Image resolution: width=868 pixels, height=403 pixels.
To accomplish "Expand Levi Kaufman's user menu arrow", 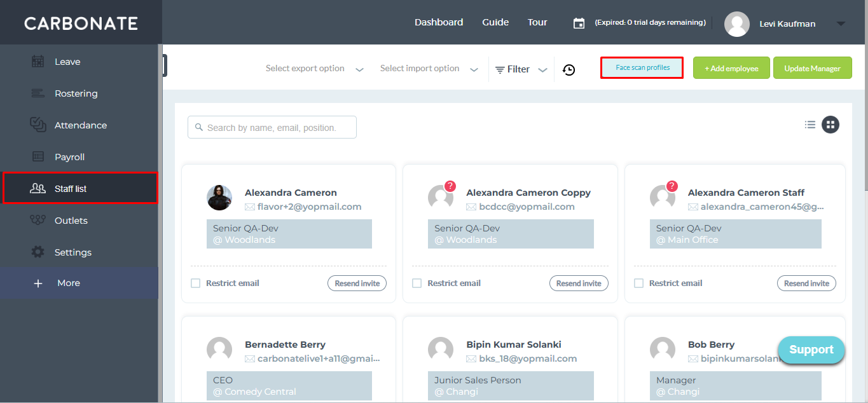I will 841,24.
